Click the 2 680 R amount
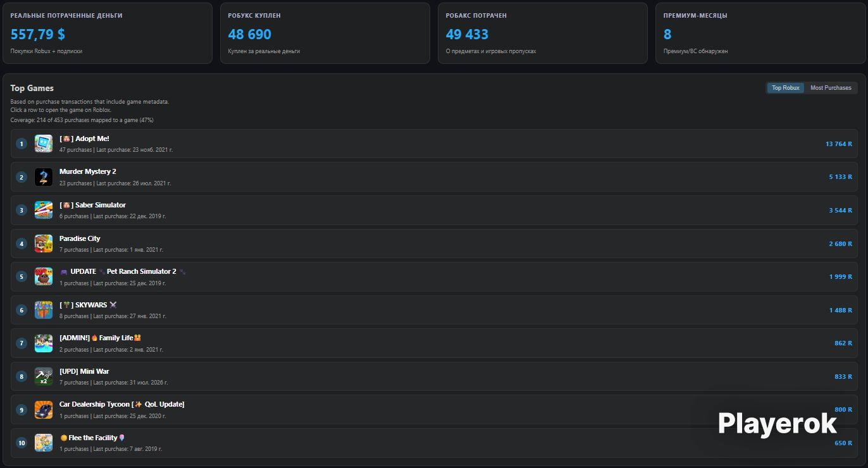Viewport: 868px width, 468px height. 841,243
